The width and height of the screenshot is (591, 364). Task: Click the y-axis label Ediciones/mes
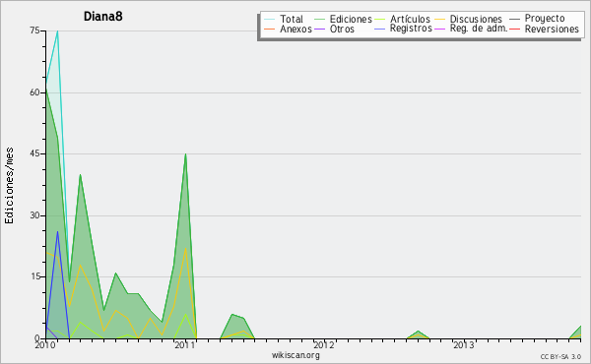(9, 186)
